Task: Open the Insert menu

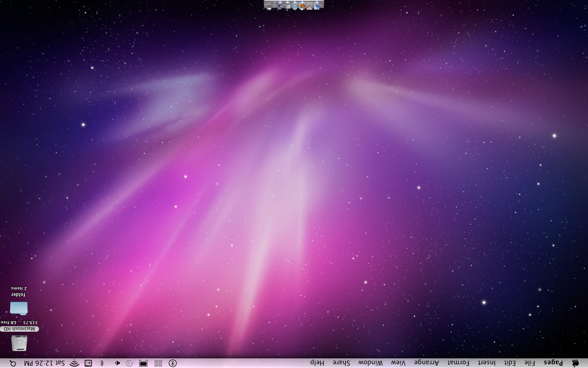Action: pos(486,362)
